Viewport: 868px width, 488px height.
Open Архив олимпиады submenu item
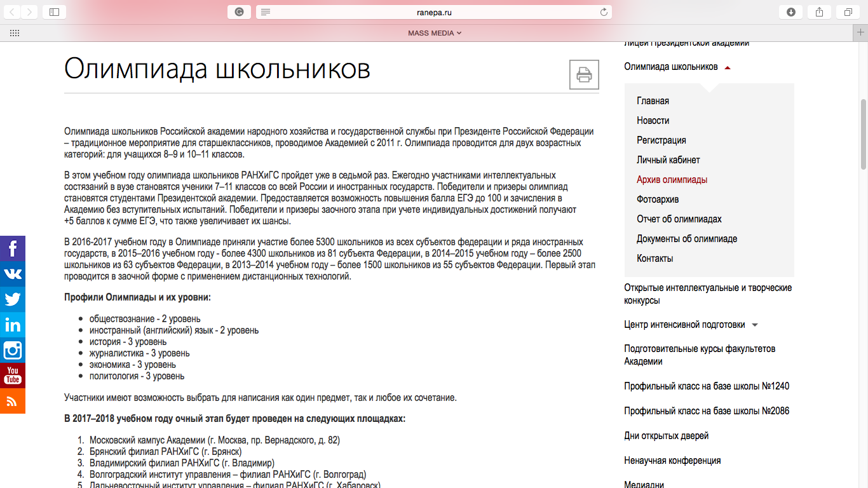pos(672,180)
